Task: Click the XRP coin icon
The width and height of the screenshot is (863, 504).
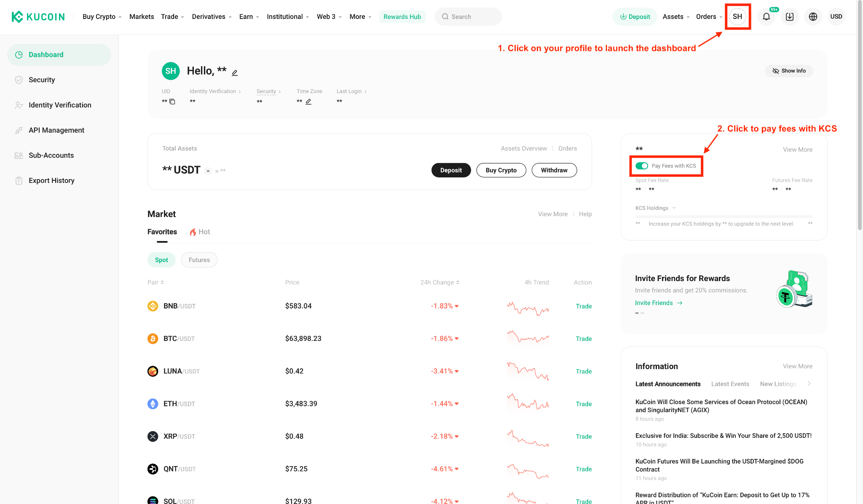Action: coord(153,436)
